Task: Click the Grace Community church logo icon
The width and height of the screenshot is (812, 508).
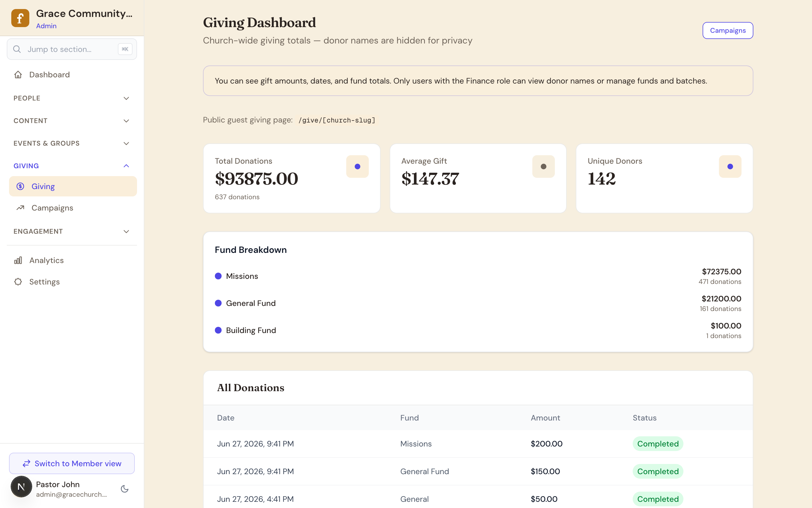Action: 20,18
